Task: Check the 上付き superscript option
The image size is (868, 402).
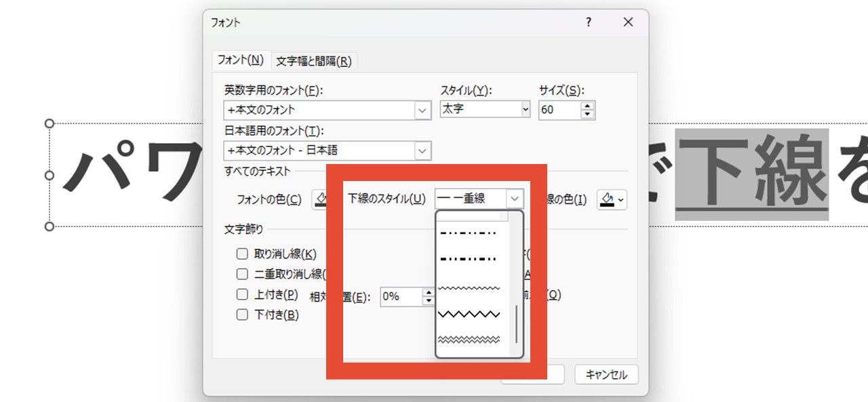Action: (242, 294)
